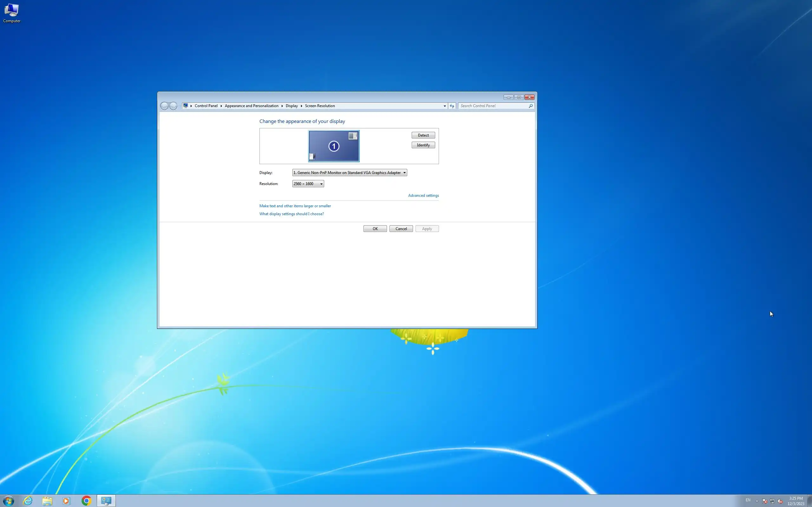The height and width of the screenshot is (507, 812).
Task: Open Google Chrome from taskbar
Action: 86,501
